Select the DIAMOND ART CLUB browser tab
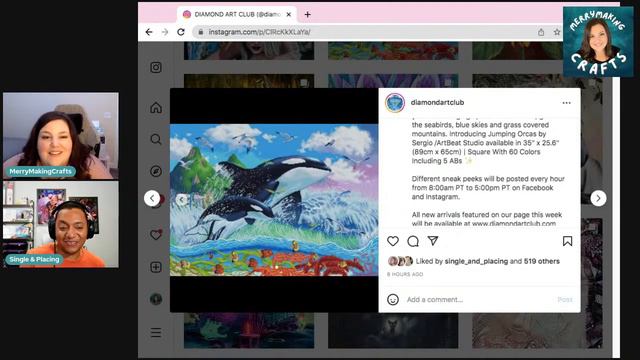Screen dimensions: 640x360 (237, 14)
